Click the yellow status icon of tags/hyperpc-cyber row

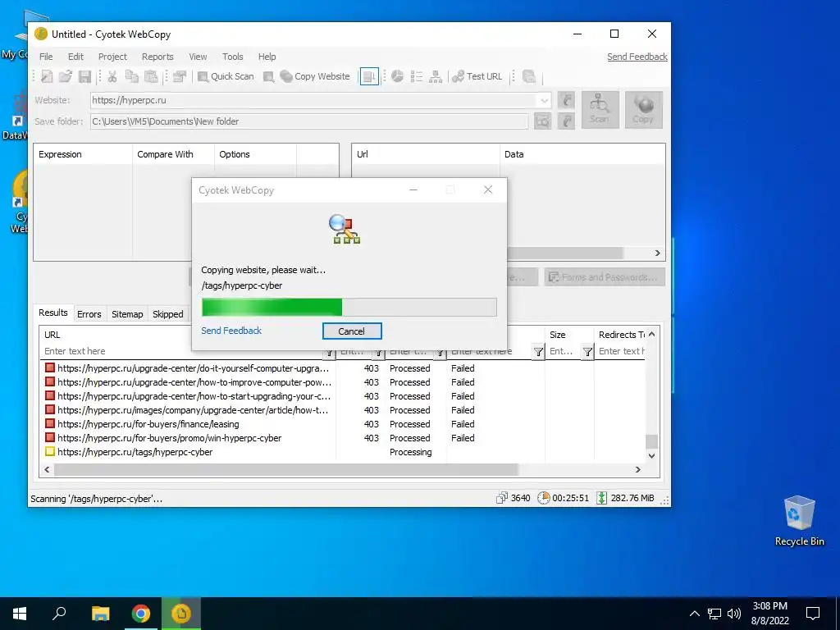(x=50, y=452)
